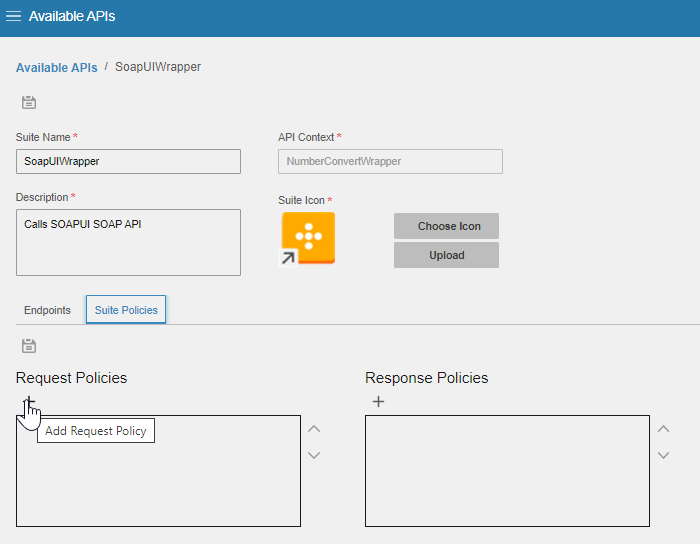Click the Choose Icon button
This screenshot has height=544, width=700.
pos(446,226)
